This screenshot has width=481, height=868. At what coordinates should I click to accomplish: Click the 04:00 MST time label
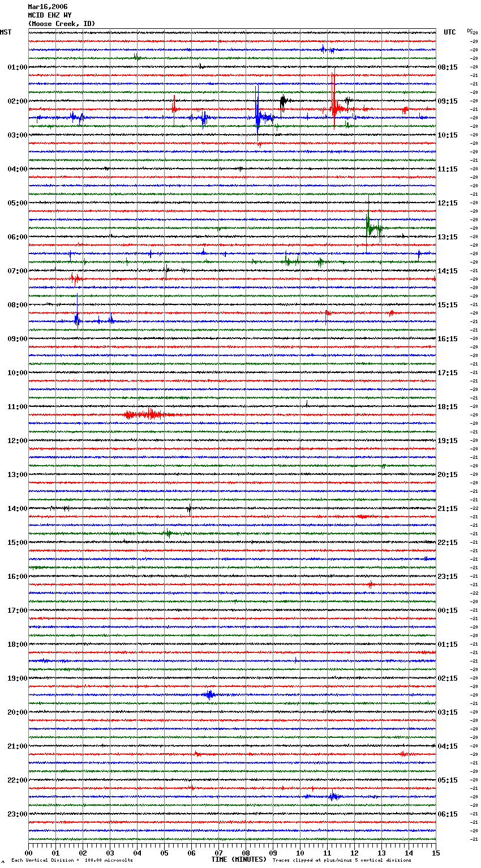click(x=17, y=169)
